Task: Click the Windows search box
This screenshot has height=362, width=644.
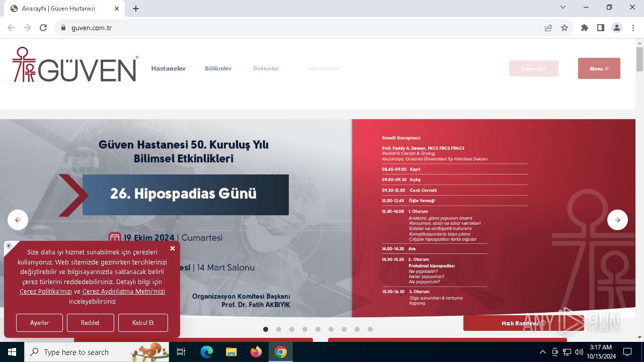Action: coord(97,352)
